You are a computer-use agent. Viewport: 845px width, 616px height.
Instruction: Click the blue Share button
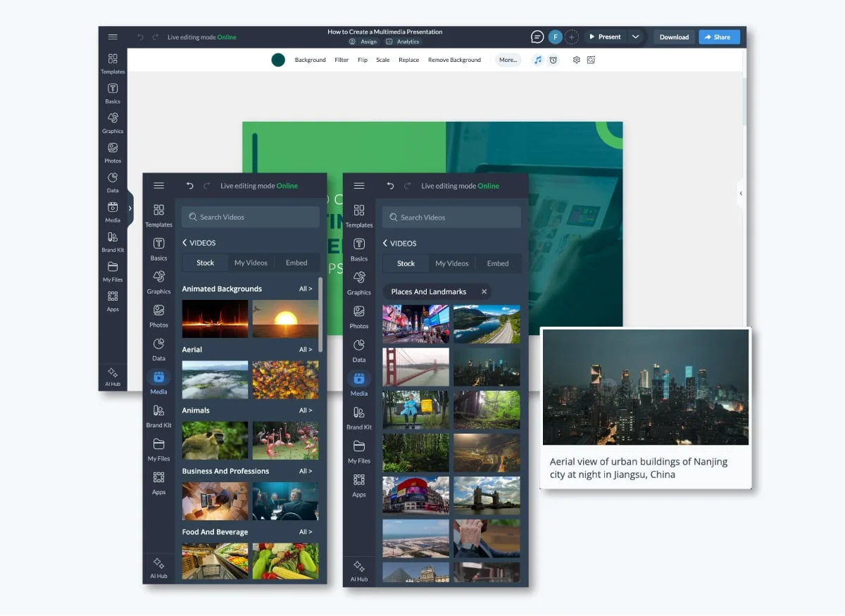click(719, 37)
